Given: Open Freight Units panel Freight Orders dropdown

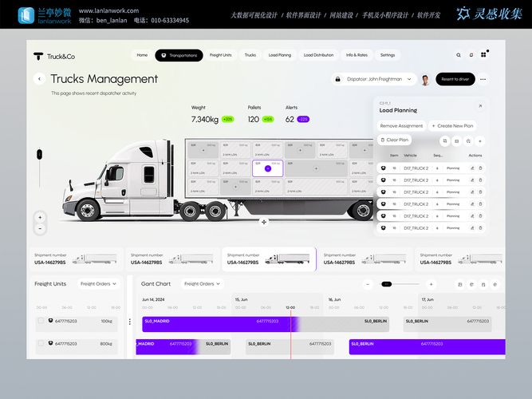Looking at the screenshot, I should click(x=98, y=284).
